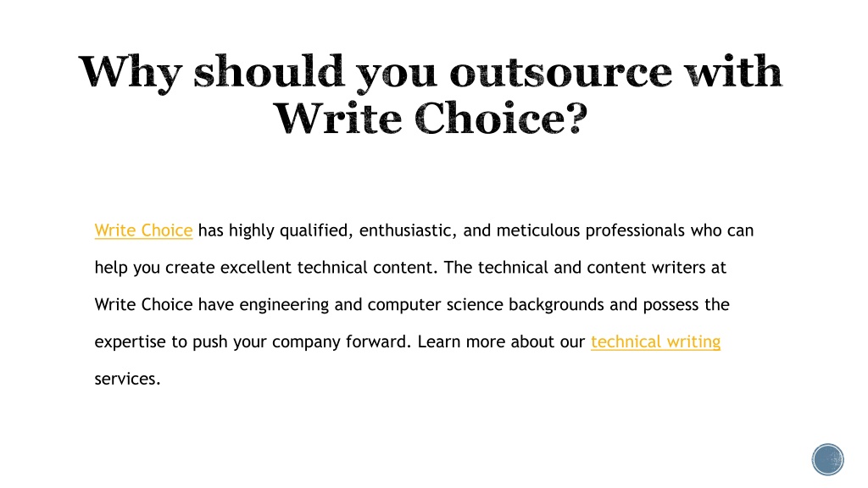The image size is (868, 488).
Task: Click the word qualified in the first line
Action: point(315,230)
